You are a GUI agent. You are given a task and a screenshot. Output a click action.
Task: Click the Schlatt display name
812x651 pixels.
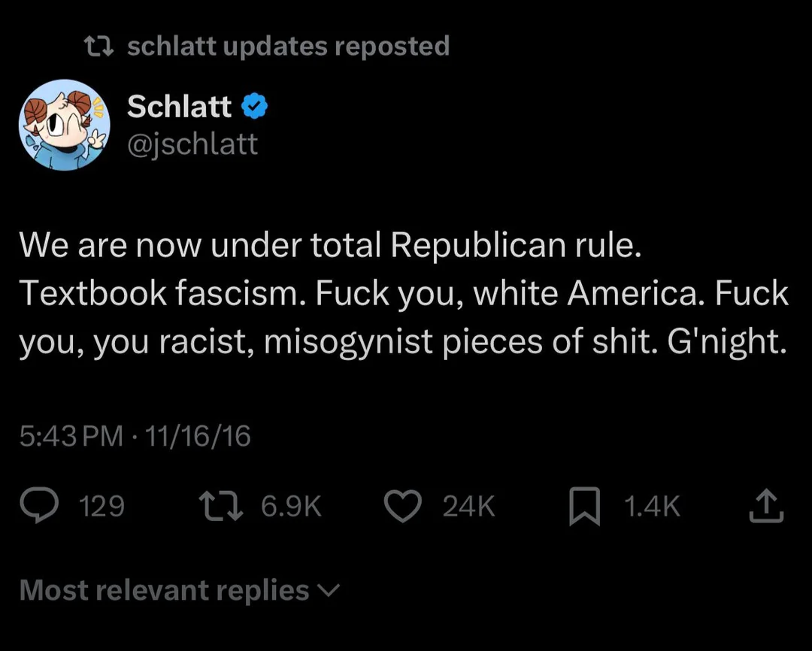click(x=179, y=107)
